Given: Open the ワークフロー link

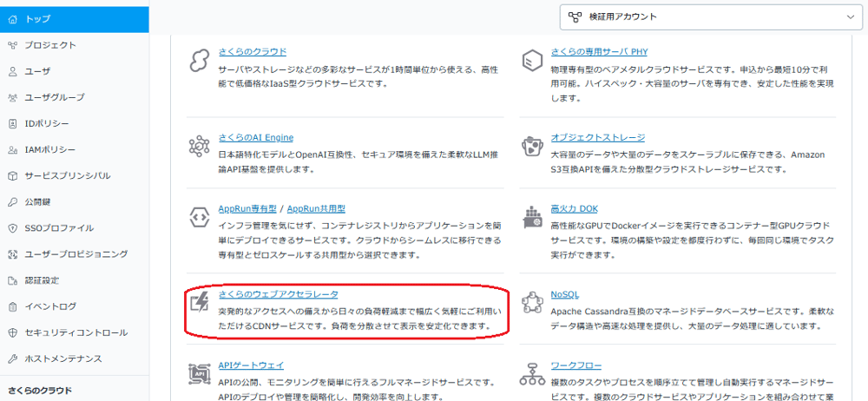Looking at the screenshot, I should (x=576, y=365).
